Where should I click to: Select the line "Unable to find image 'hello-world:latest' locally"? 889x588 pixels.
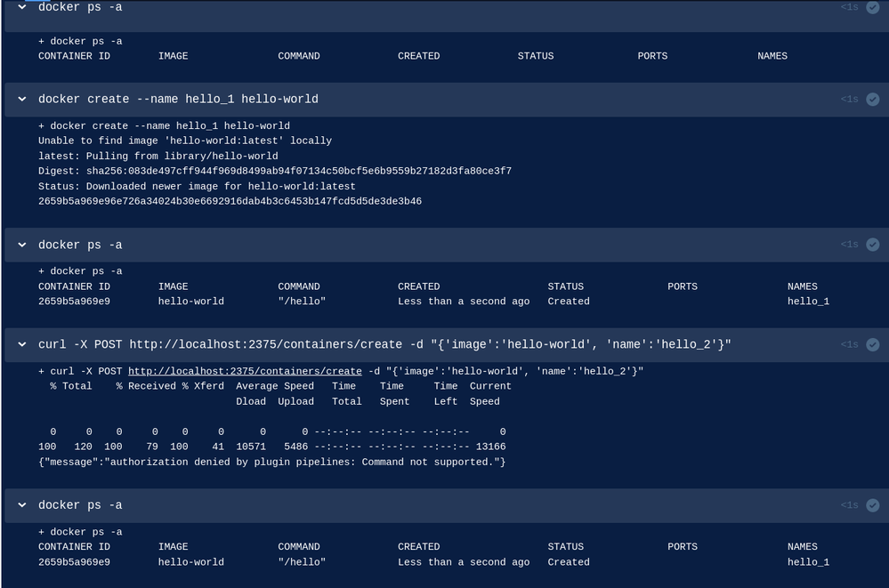coord(185,141)
